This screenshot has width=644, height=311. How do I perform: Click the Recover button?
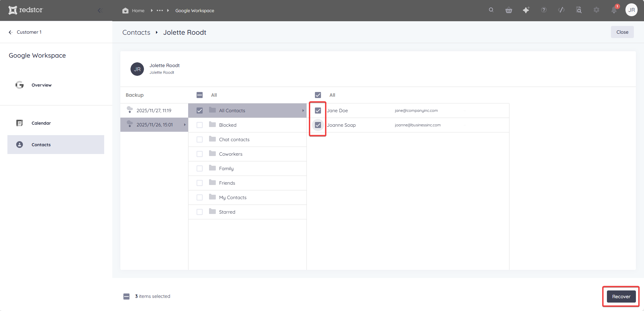pos(621,297)
